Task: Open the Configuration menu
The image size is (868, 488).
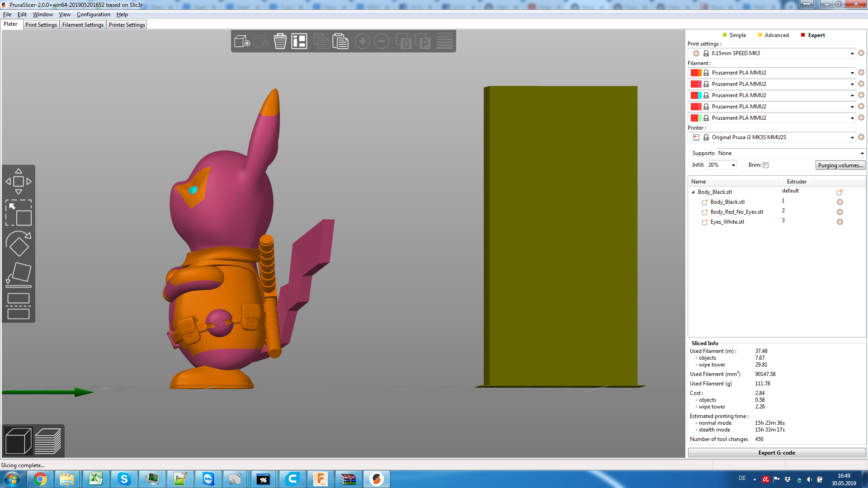Action: 94,14
